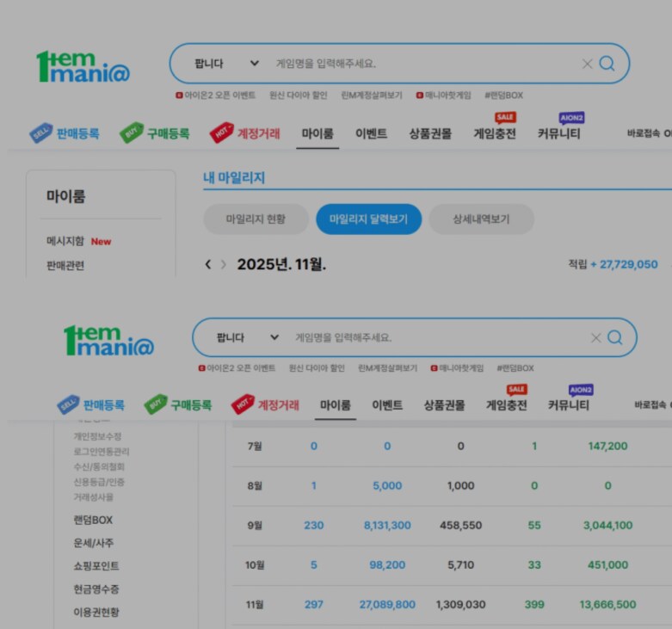
Task: Select the 상세내역보기 tab
Action: click(481, 219)
